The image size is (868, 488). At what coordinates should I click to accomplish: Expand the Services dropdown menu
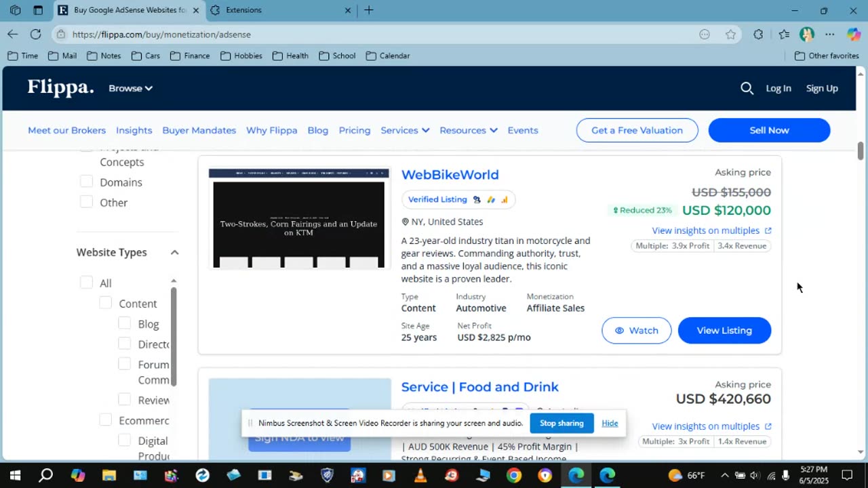[x=405, y=130]
